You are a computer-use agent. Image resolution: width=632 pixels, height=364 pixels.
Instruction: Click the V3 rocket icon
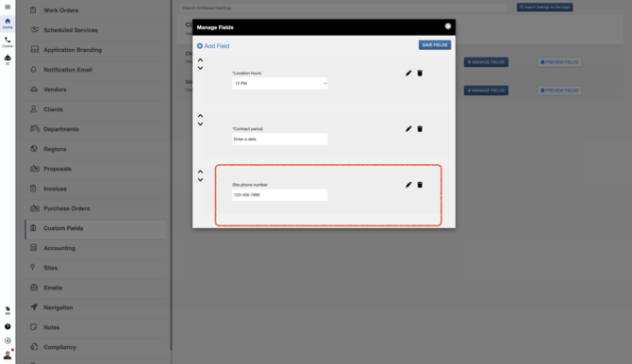pyautogui.click(x=8, y=310)
